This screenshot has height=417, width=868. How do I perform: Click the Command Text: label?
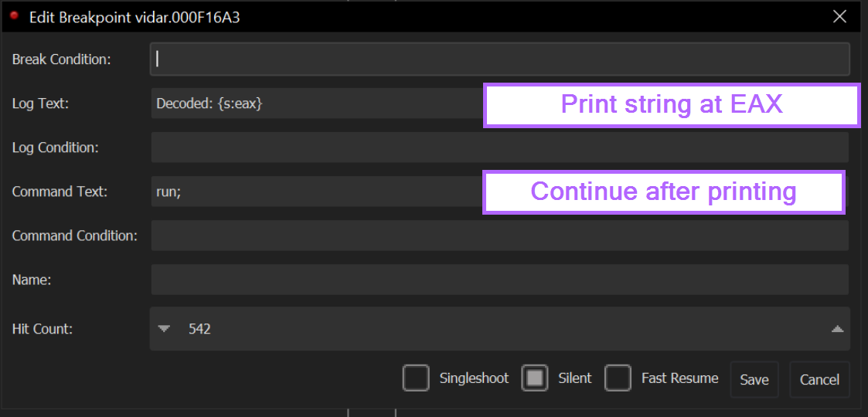[x=60, y=192]
